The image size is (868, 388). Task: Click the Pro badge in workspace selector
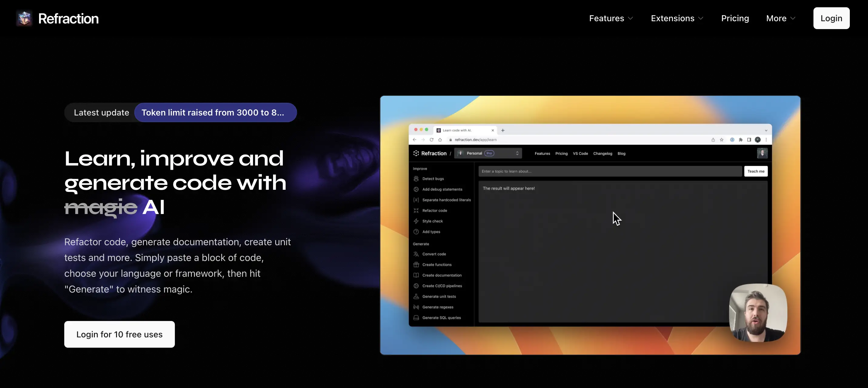click(489, 153)
